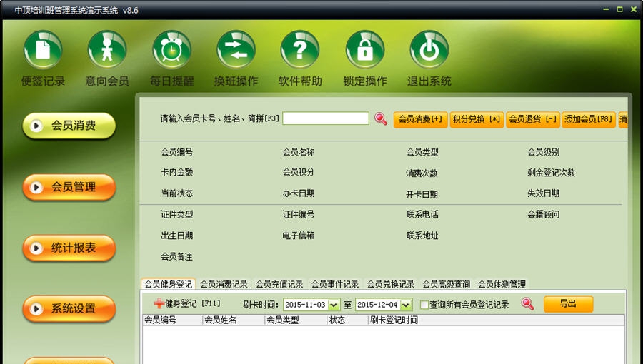Switch to the 会员消费记录 tab
The width and height of the screenshot is (643, 364).
point(224,284)
